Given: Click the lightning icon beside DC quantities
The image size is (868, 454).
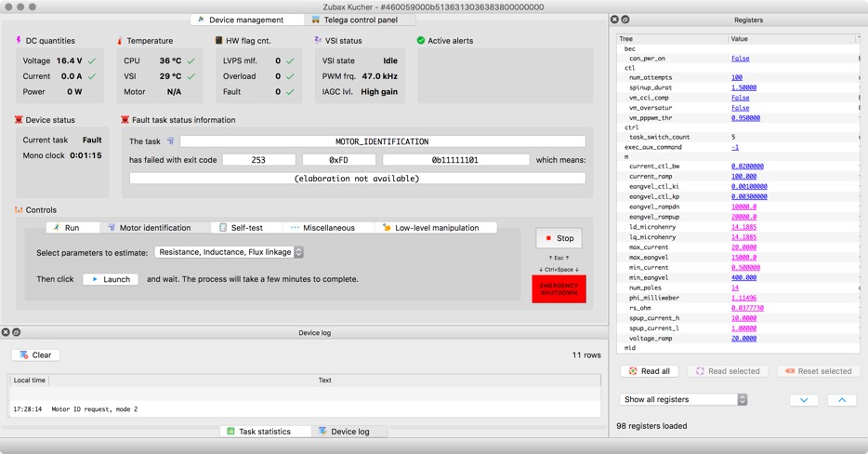Looking at the screenshot, I should pyautogui.click(x=19, y=40).
